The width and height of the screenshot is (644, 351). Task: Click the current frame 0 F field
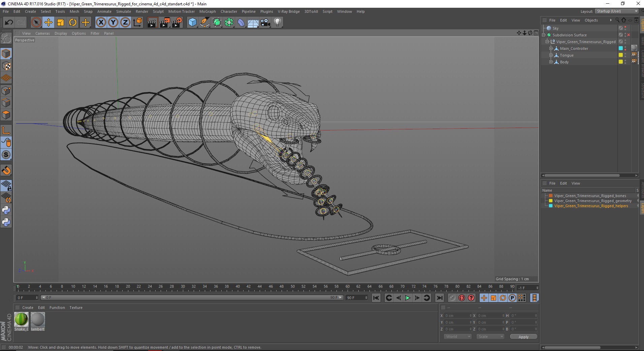pos(27,298)
